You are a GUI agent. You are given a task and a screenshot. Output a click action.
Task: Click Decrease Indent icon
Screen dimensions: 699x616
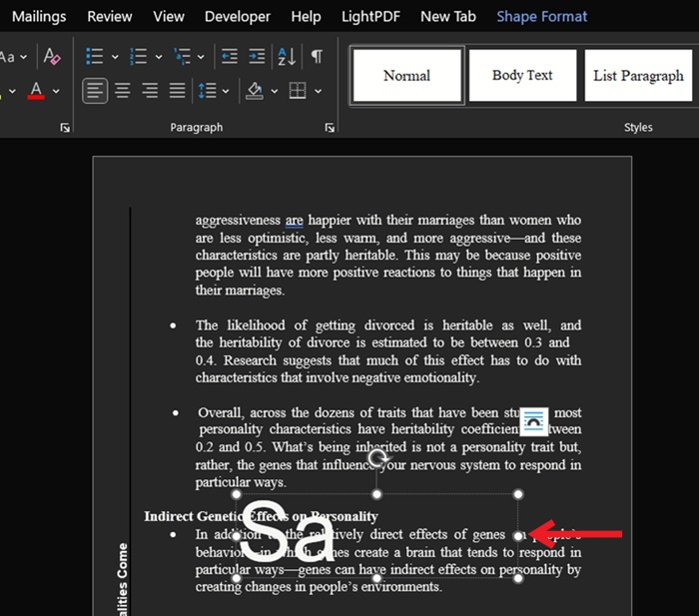[x=229, y=57]
